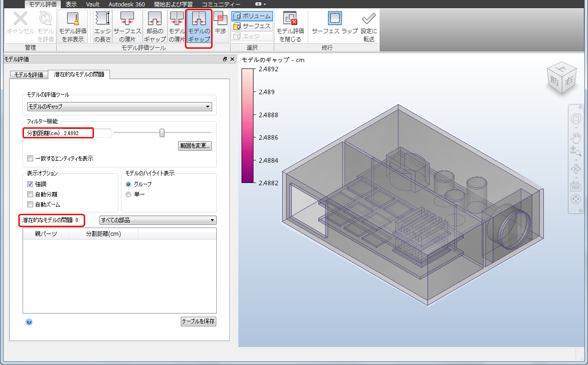Open the コミュニティー ribbon tab
Screen dimensions: 588x365
[x=221, y=4]
